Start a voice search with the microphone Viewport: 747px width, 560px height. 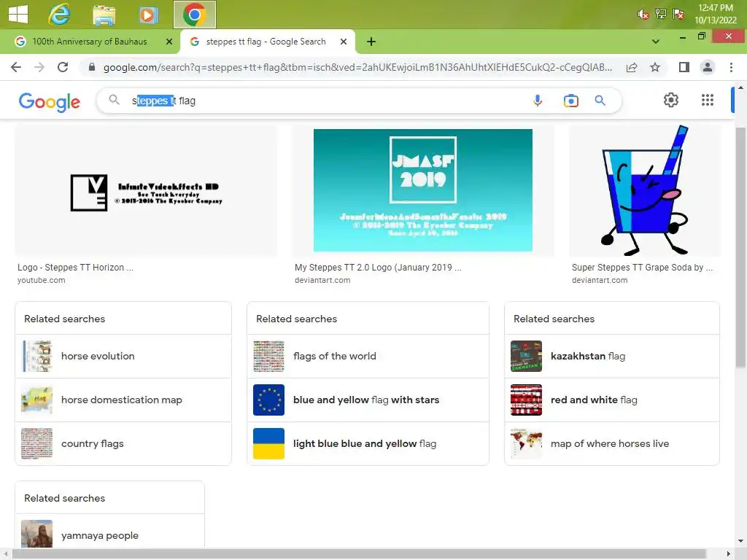click(x=538, y=101)
